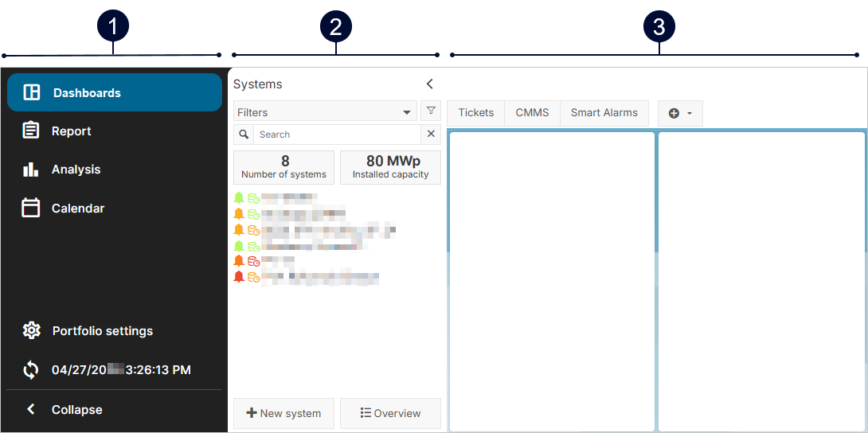Focus the Search input field
This screenshot has width=868, height=433.
click(x=337, y=135)
